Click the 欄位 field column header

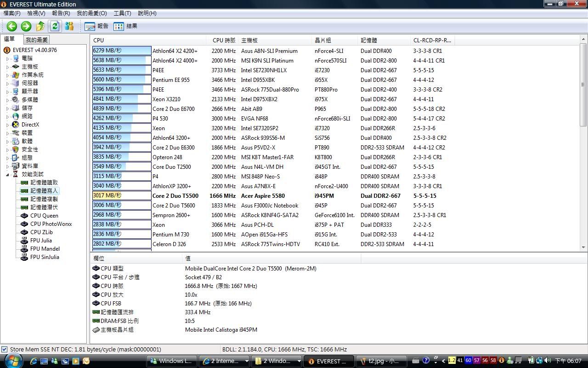click(x=137, y=258)
